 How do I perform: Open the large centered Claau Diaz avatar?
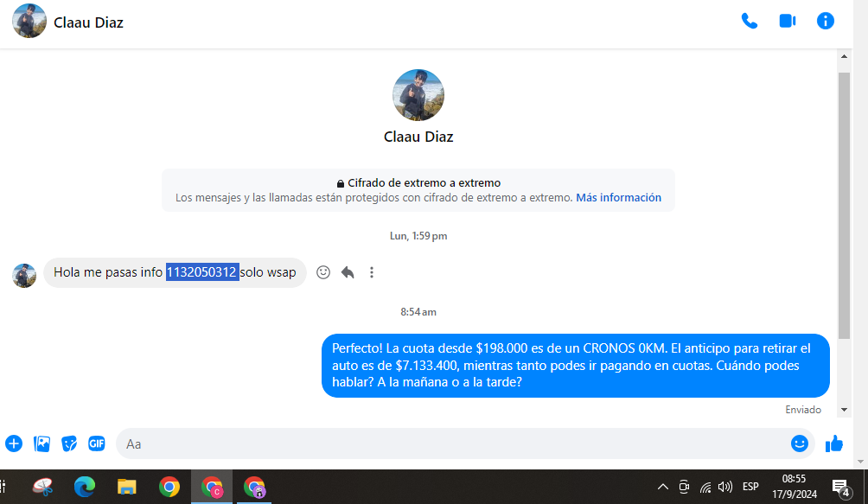pyautogui.click(x=418, y=95)
